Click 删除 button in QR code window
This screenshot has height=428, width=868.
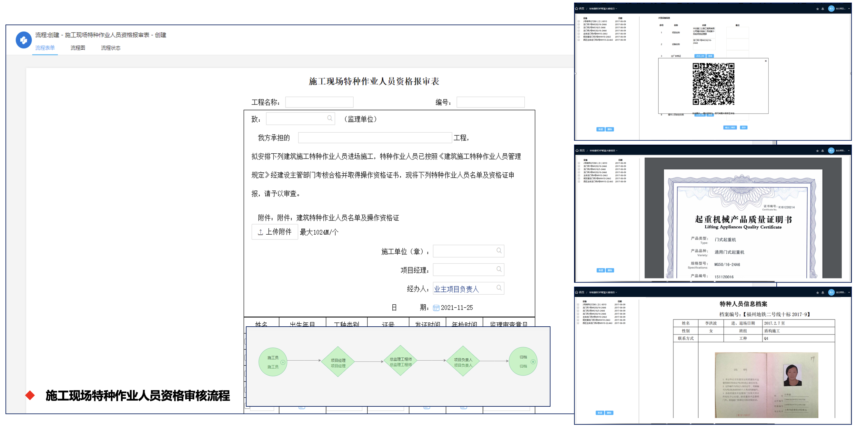point(610,129)
